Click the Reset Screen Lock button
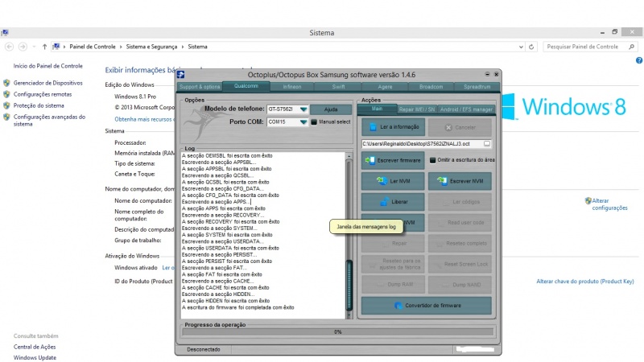This screenshot has height=362, width=644. tap(460, 264)
